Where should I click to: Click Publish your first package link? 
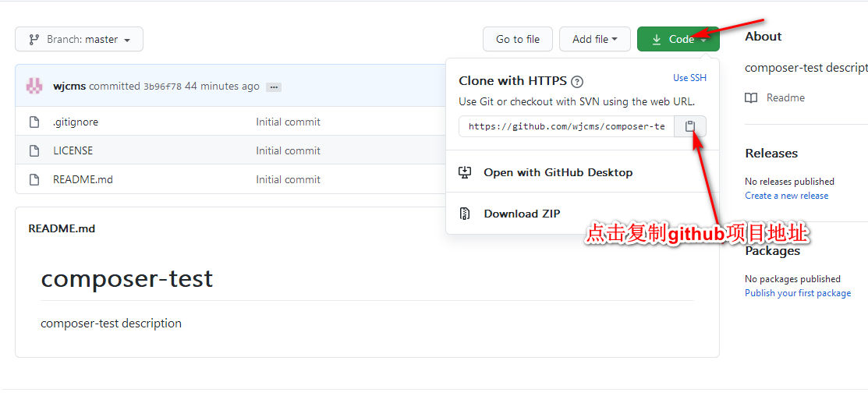point(798,293)
